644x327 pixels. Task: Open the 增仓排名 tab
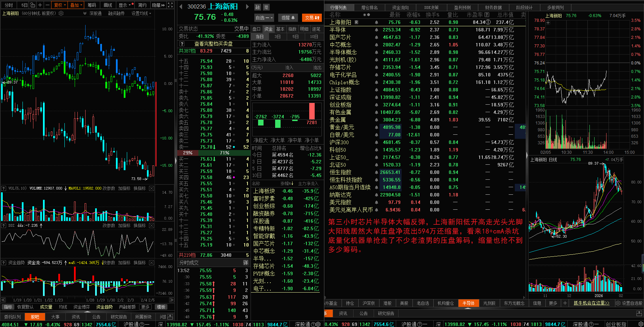click(369, 8)
